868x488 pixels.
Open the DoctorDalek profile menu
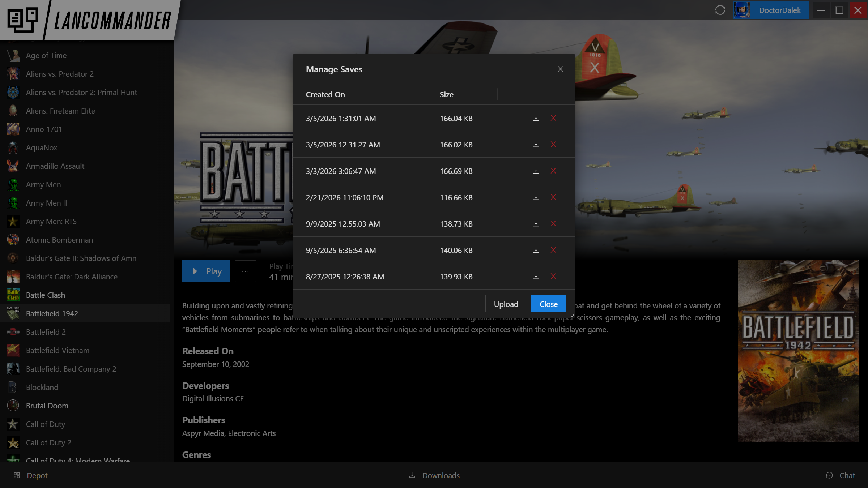pos(771,10)
